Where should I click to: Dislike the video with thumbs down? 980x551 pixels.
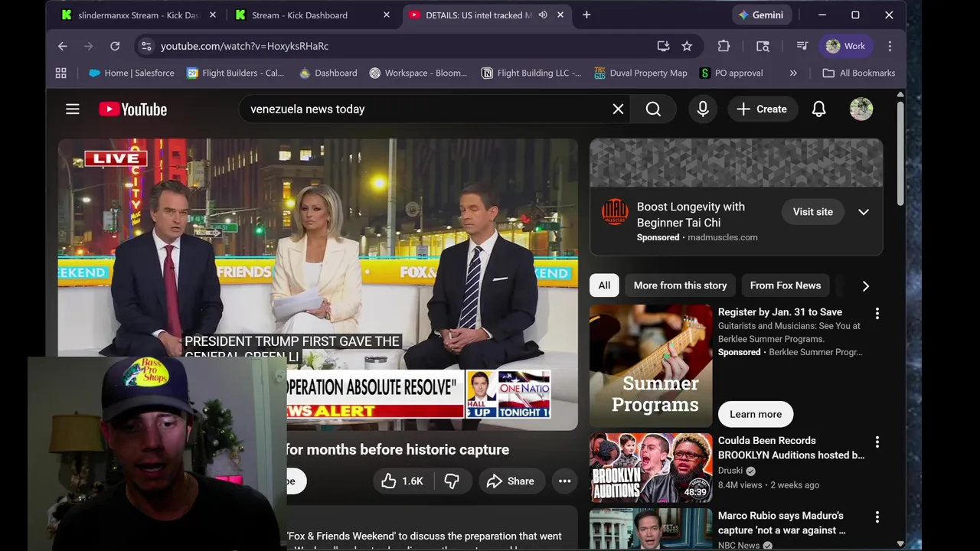pos(452,481)
